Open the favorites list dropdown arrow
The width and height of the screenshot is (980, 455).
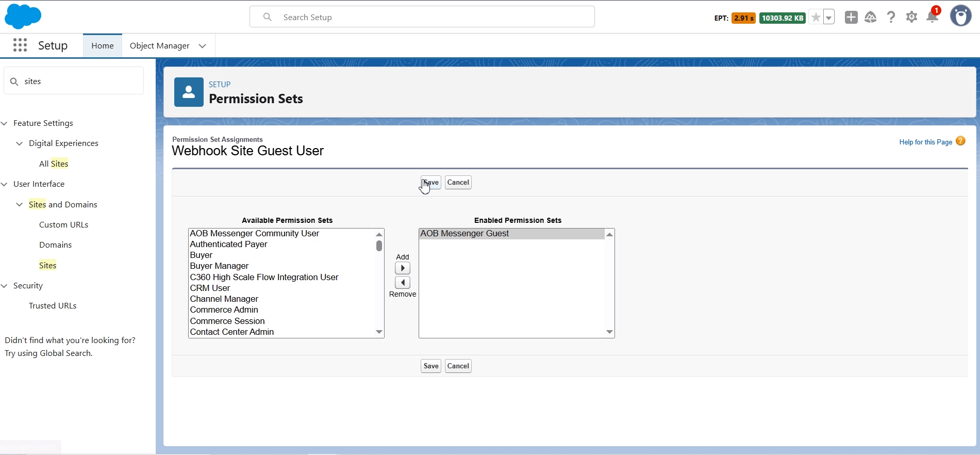[829, 18]
